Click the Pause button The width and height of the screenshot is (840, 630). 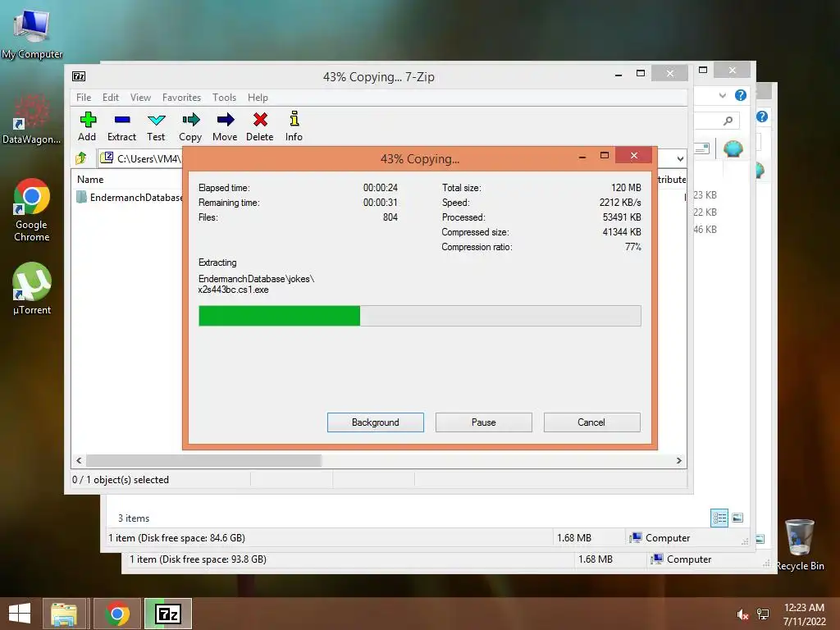(484, 422)
